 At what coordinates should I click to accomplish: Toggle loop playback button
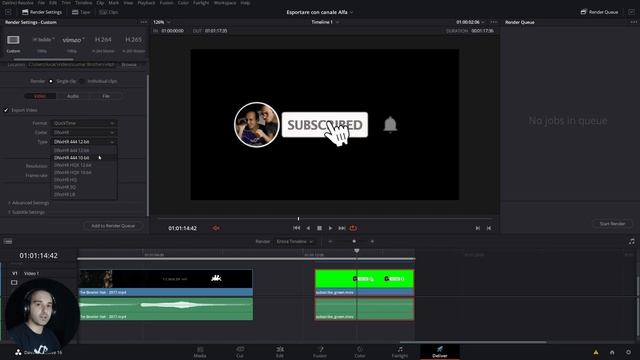353,228
